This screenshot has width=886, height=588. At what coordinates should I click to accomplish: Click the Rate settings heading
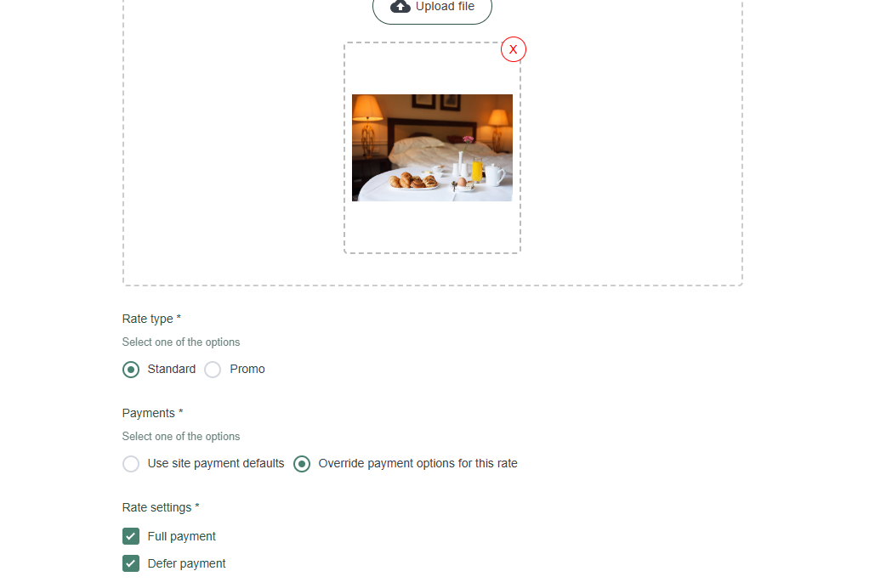(x=161, y=507)
